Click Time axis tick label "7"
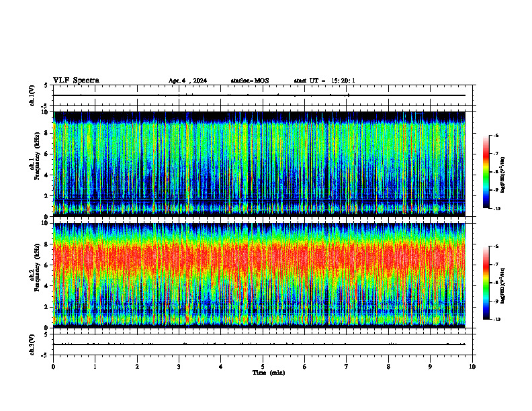 click(x=347, y=367)
